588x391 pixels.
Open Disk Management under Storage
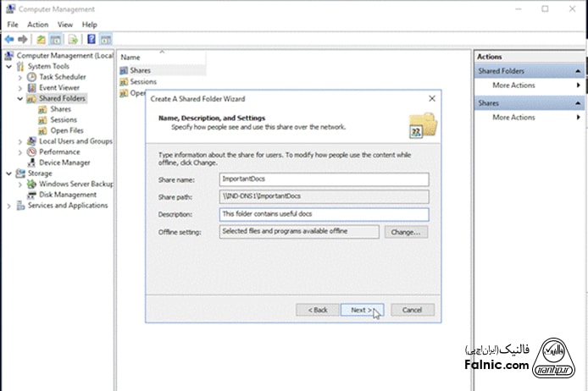[x=67, y=195]
